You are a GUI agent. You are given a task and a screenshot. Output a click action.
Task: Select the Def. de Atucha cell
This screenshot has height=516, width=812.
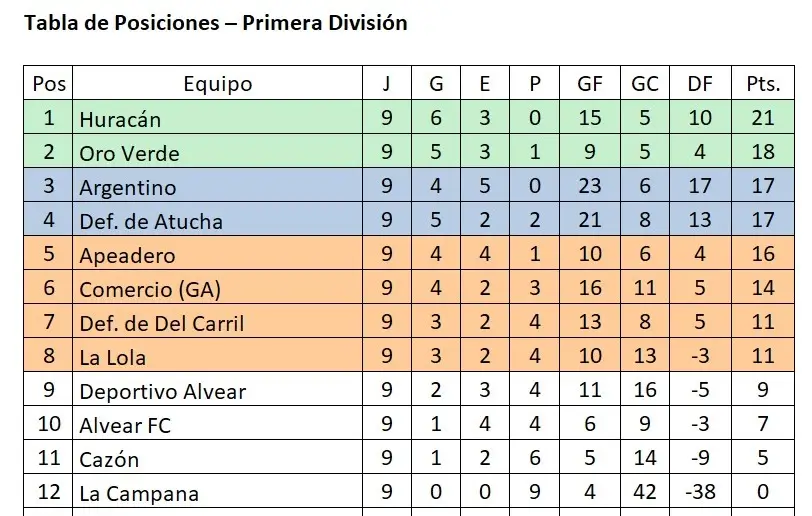pos(151,221)
